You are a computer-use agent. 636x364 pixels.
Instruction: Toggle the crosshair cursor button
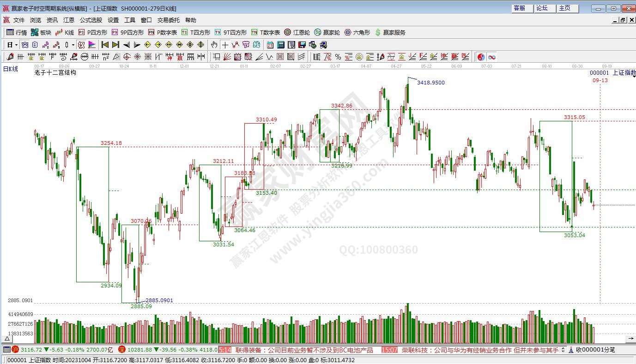[224, 45]
